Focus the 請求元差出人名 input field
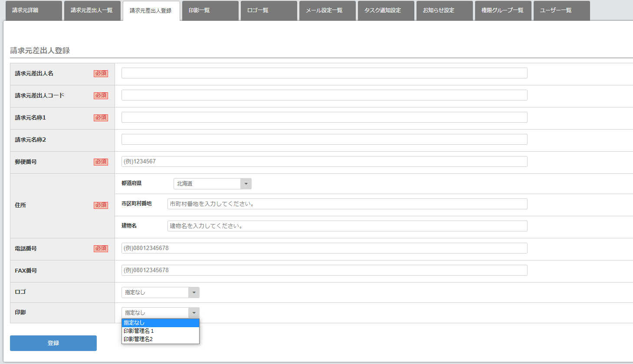The width and height of the screenshot is (633, 364). (x=324, y=73)
